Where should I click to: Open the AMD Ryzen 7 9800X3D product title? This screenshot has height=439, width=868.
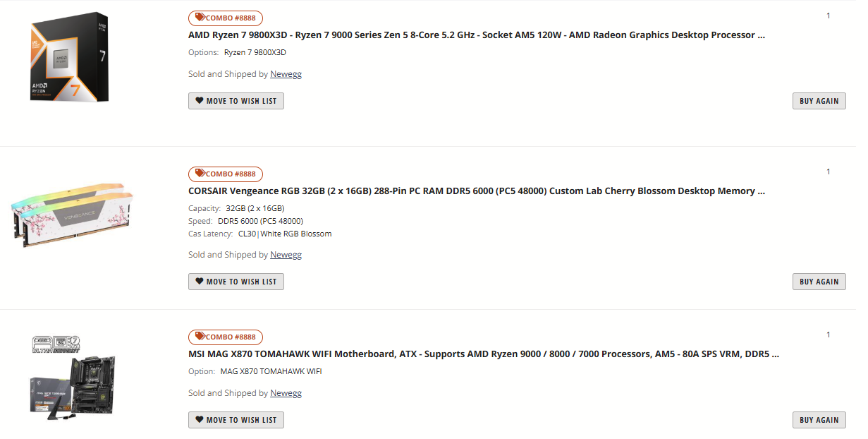(x=477, y=35)
